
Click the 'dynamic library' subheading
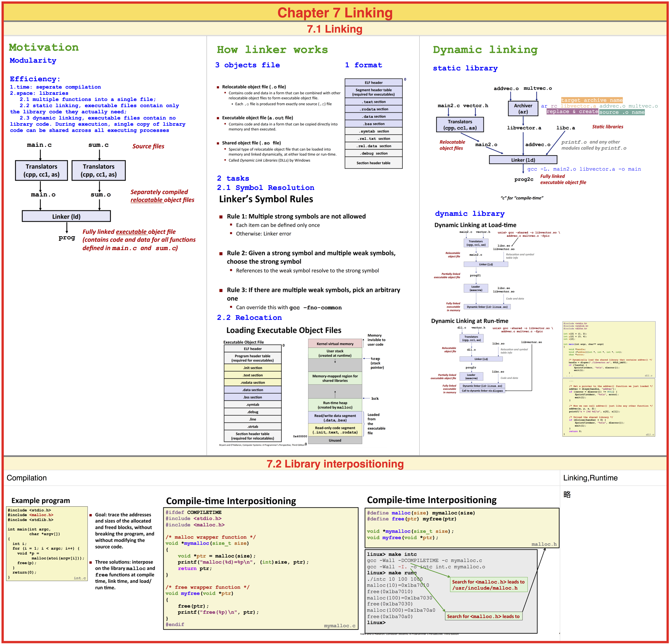point(470,214)
